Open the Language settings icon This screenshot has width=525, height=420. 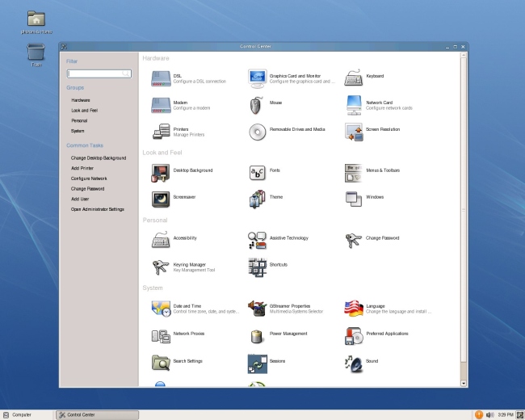click(354, 308)
